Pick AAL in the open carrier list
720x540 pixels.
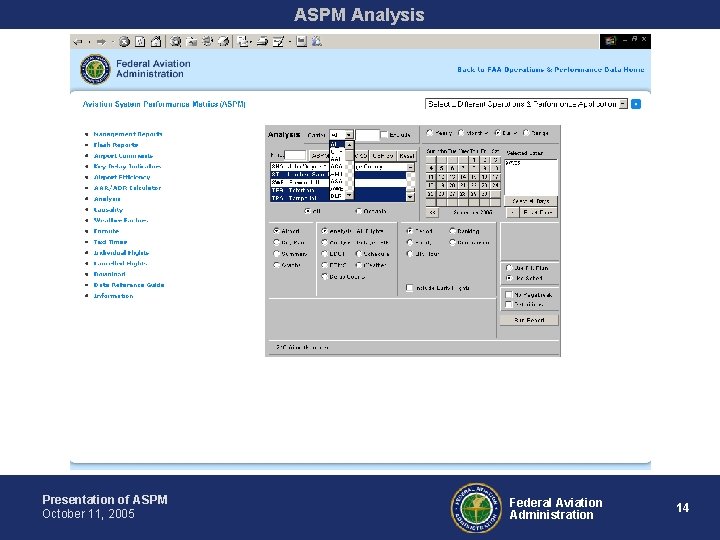click(336, 159)
